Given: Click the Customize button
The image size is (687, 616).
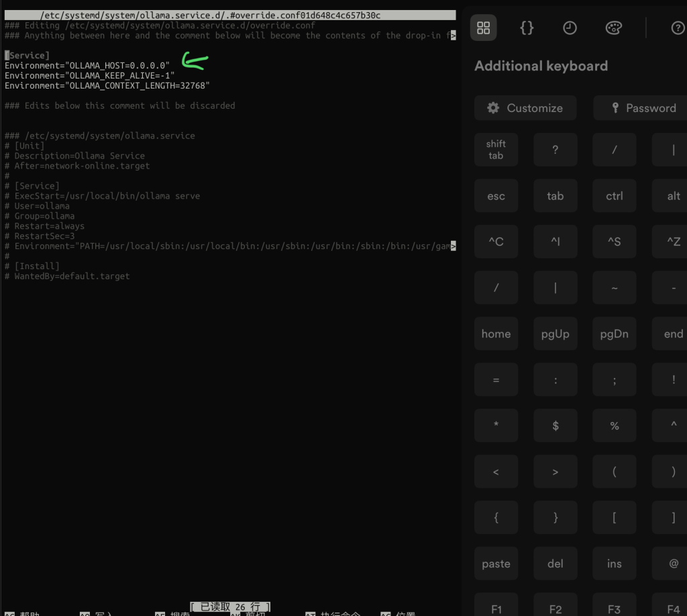Looking at the screenshot, I should pyautogui.click(x=525, y=108).
